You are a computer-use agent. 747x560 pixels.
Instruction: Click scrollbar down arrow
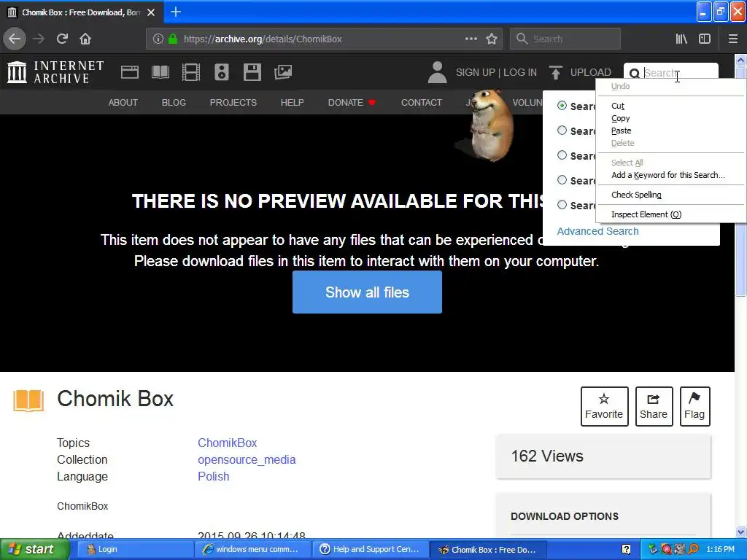740,532
